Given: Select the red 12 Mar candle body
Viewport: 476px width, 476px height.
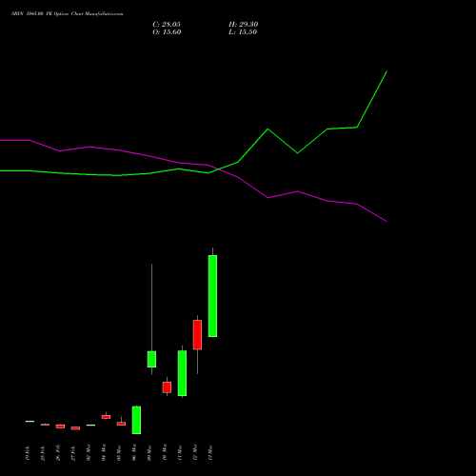Looking at the screenshot, I should tap(197, 335).
